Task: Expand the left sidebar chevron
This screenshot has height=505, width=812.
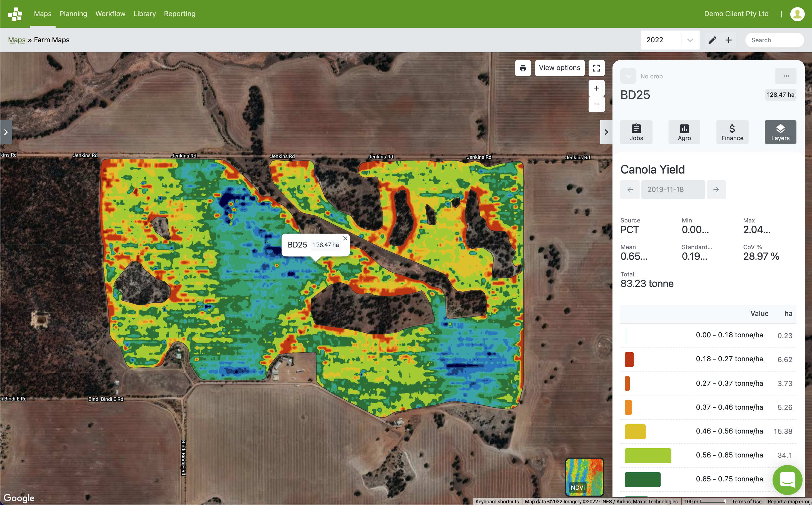Action: pyautogui.click(x=6, y=132)
